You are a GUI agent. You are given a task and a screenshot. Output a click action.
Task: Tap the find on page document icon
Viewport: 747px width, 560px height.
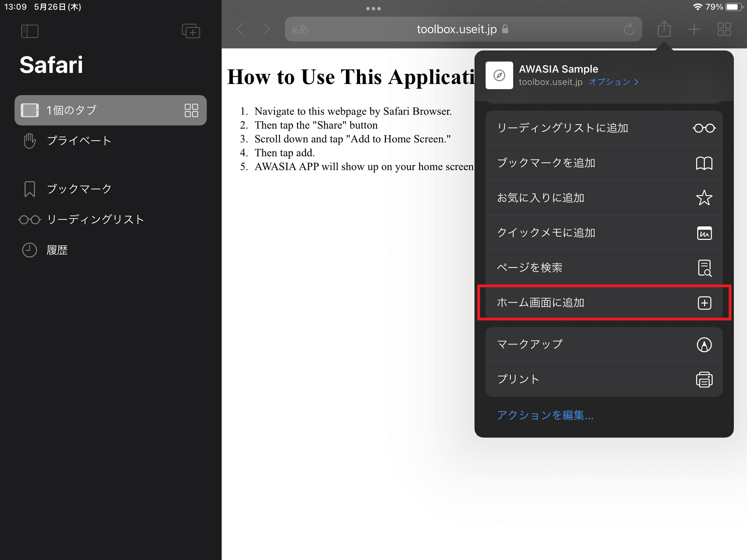(x=705, y=268)
